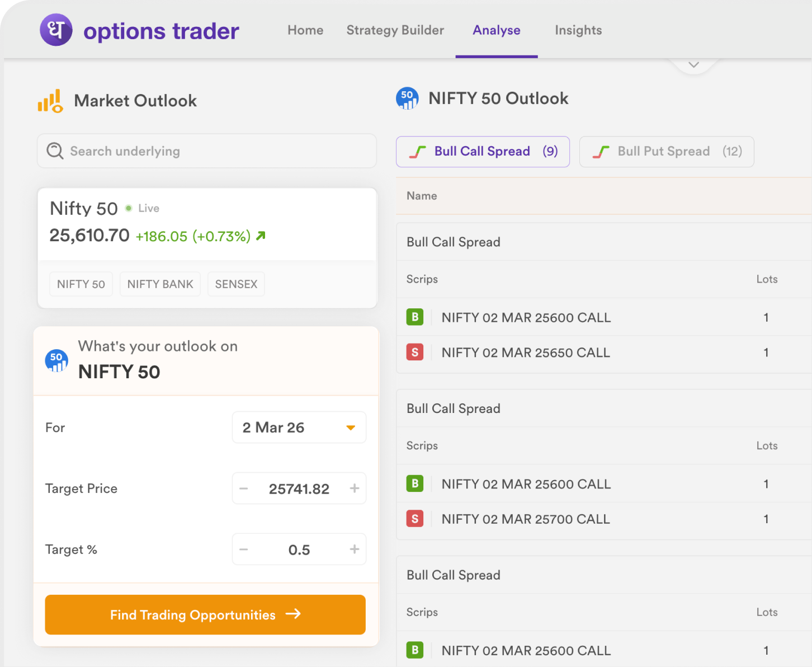Click Find Trading Opportunities button

(205, 614)
